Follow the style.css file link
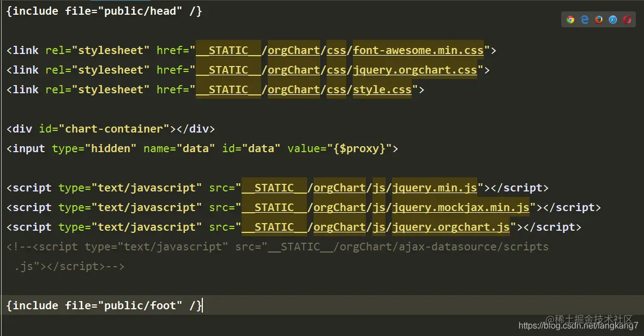Image resolution: width=644 pixels, height=336 pixels. pyautogui.click(x=382, y=90)
